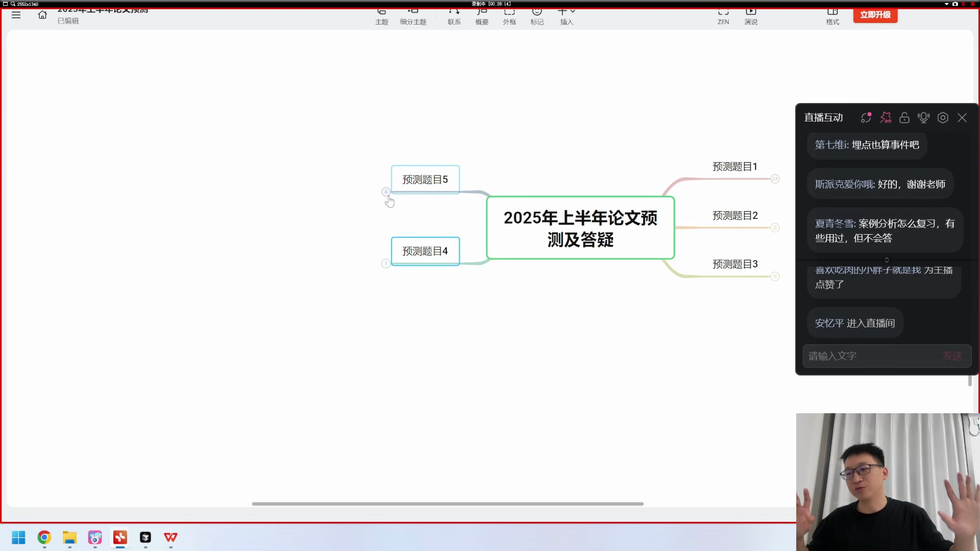Open the hamburger menu top left

[16, 15]
